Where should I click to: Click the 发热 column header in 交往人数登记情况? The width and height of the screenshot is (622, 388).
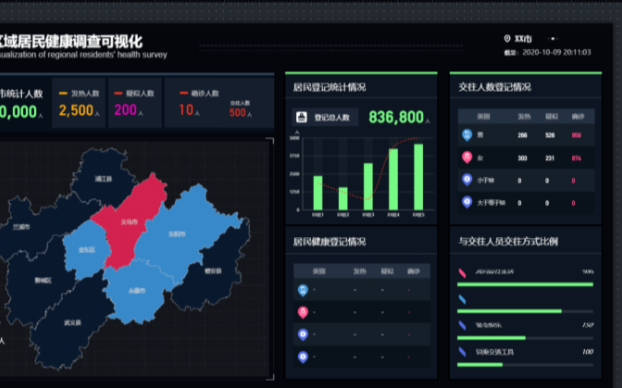(524, 116)
